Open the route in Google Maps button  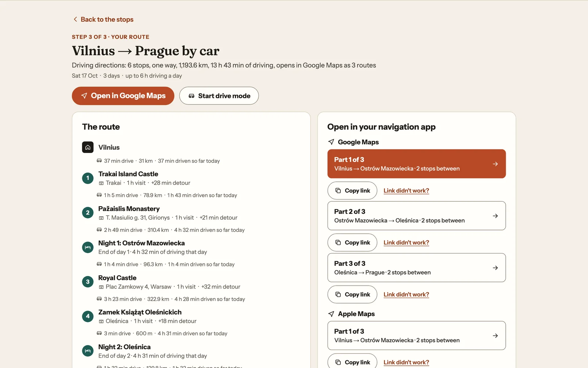point(123,96)
